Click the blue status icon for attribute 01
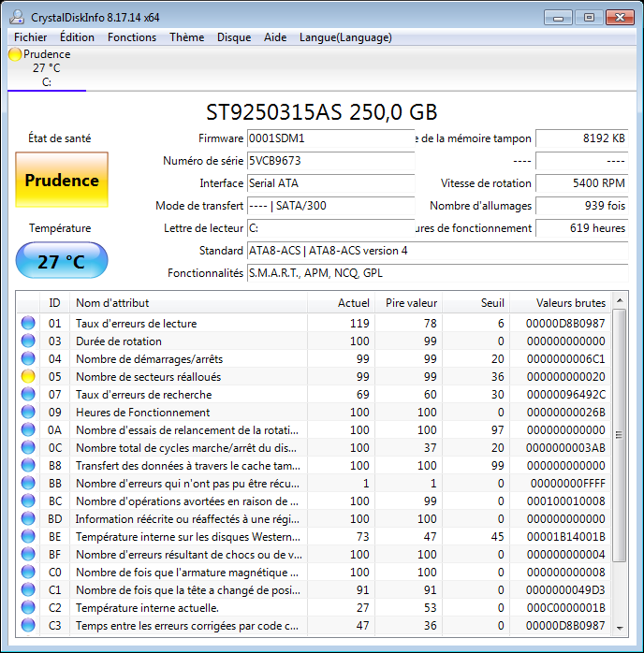 point(28,324)
